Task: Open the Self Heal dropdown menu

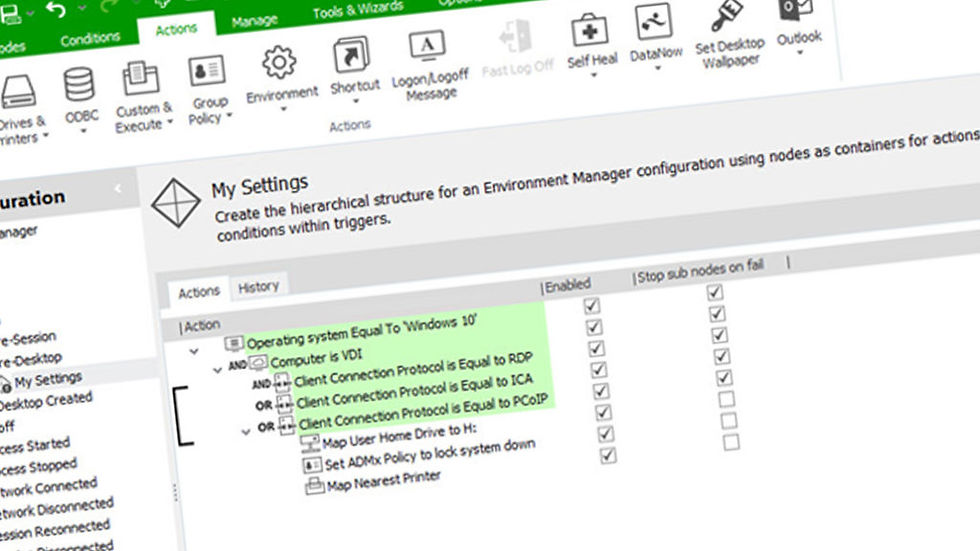Action: click(594, 75)
